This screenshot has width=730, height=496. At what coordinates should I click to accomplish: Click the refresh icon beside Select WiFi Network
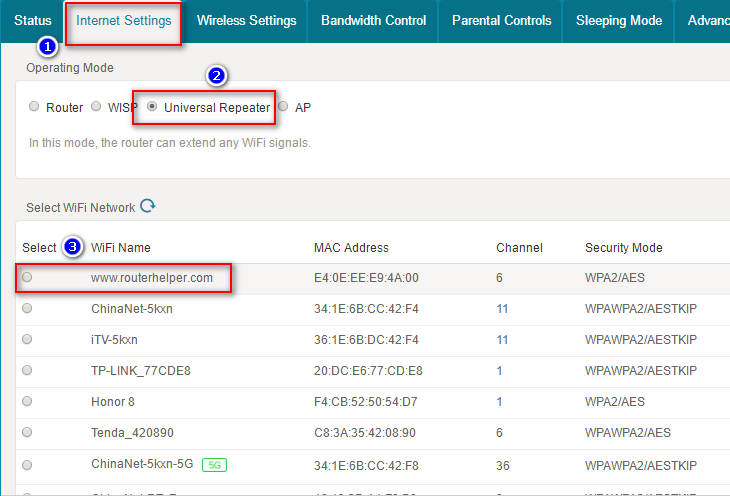coord(148,207)
